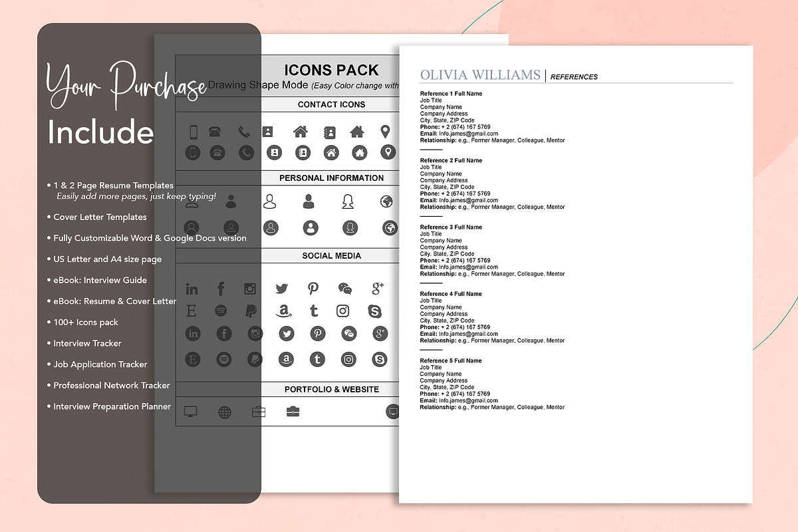Click the Reference 5 Full Name line
The width and height of the screenshot is (798, 532).
point(451,360)
